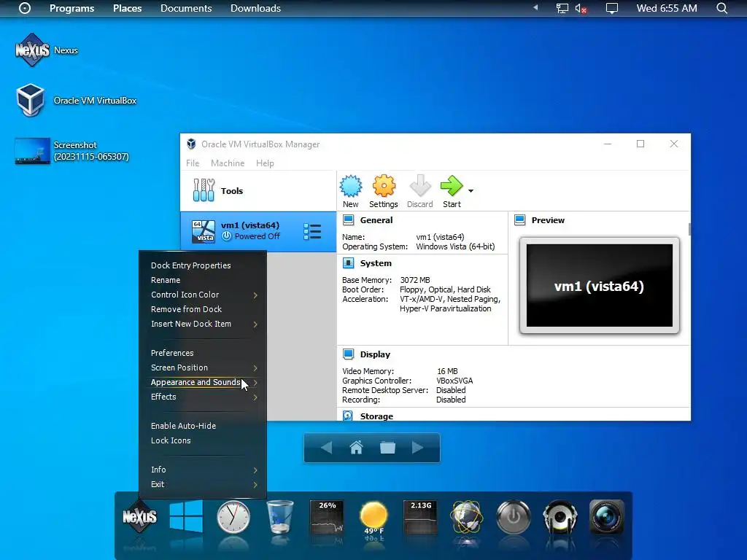This screenshot has height=560, width=747.
Task: Open Recycle Bin in dock
Action: pyautogui.click(x=280, y=517)
